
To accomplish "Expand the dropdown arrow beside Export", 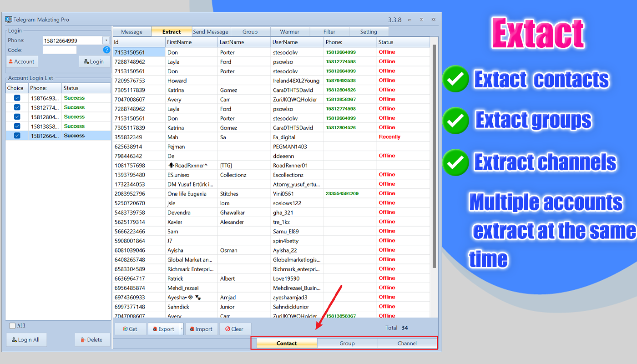I will (x=182, y=329).
